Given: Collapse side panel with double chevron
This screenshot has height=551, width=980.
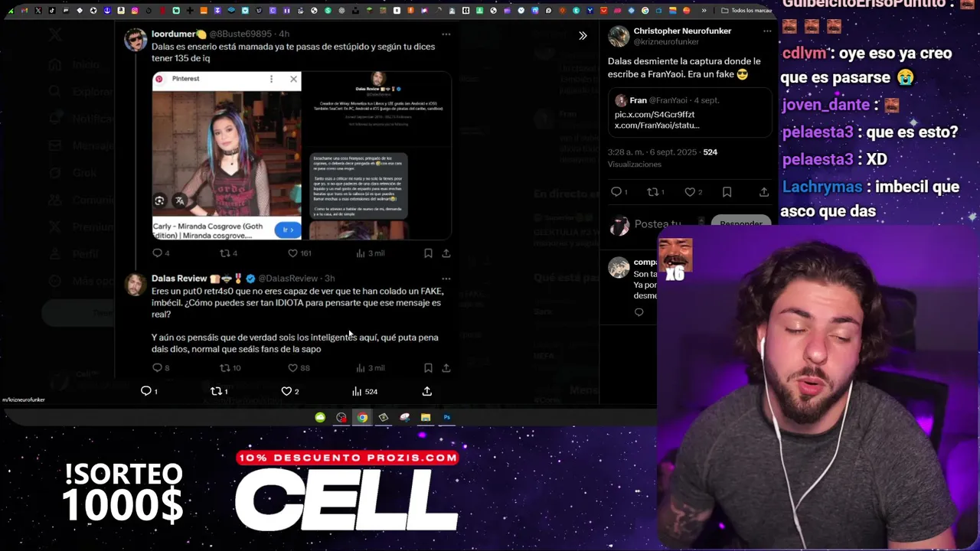Looking at the screenshot, I should point(583,36).
